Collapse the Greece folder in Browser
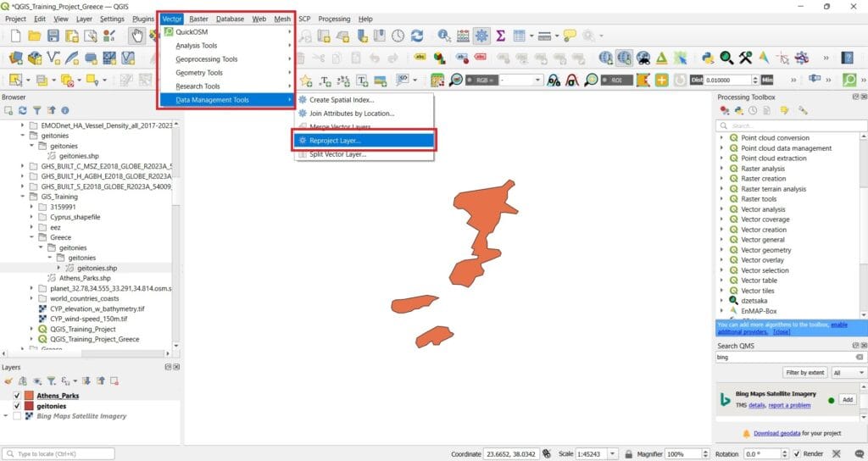868x461 pixels. coord(31,237)
